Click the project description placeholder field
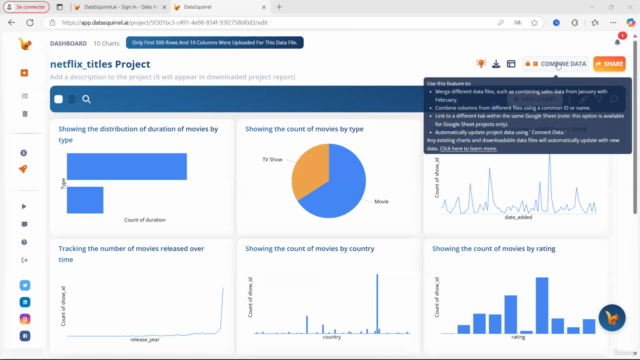The height and width of the screenshot is (360, 640). pyautogui.click(x=173, y=77)
